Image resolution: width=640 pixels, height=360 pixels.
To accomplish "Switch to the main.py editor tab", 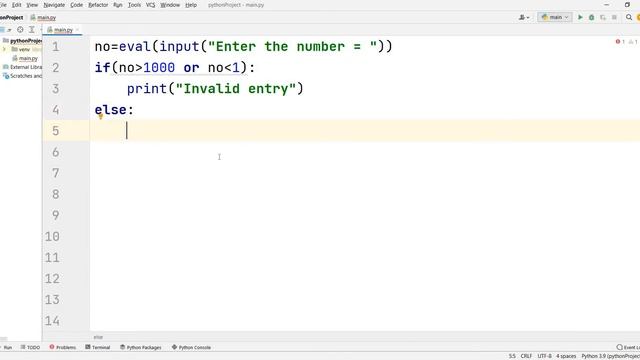I will (x=63, y=30).
